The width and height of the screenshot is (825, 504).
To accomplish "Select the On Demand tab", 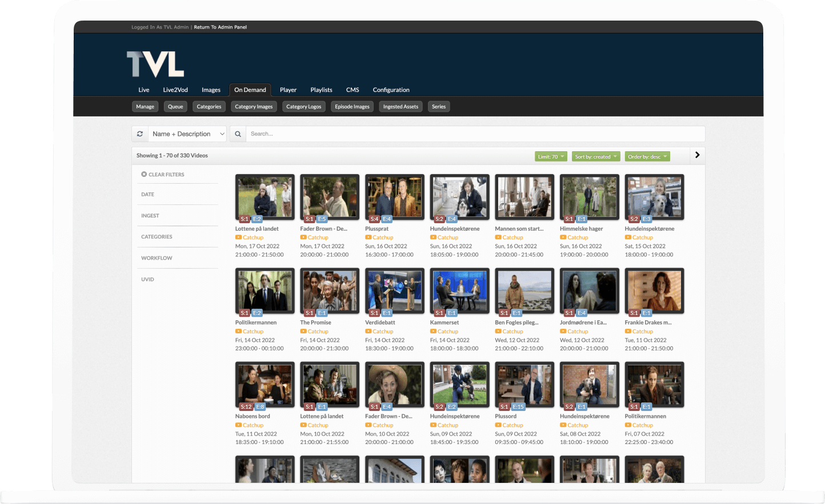I will pyautogui.click(x=250, y=90).
